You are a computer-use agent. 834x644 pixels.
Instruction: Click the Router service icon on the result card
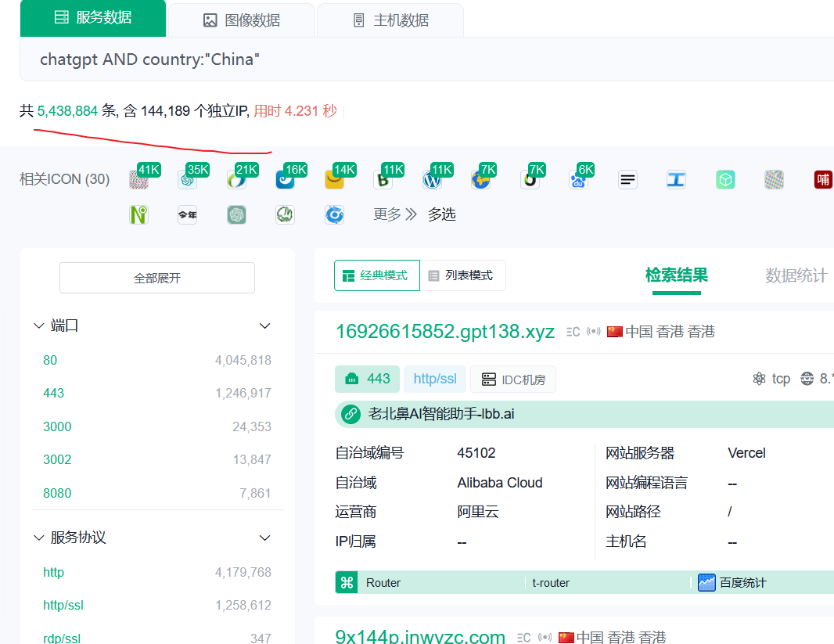coord(346,582)
